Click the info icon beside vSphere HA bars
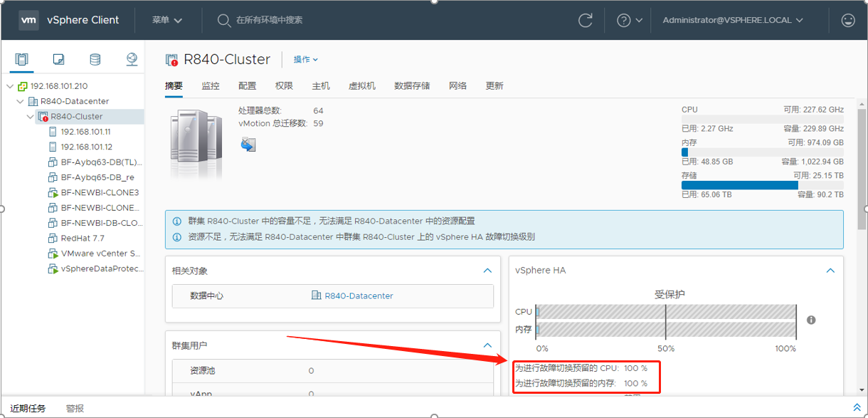 811,320
